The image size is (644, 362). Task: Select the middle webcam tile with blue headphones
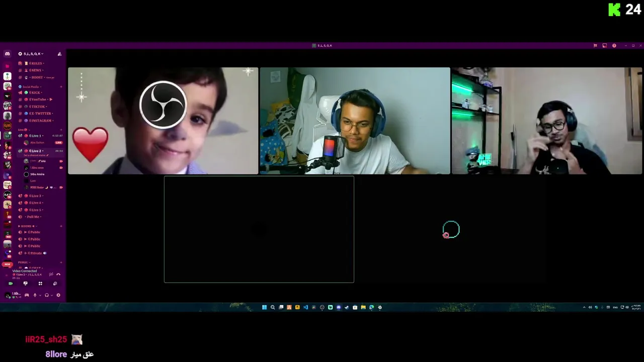pyautogui.click(x=355, y=121)
